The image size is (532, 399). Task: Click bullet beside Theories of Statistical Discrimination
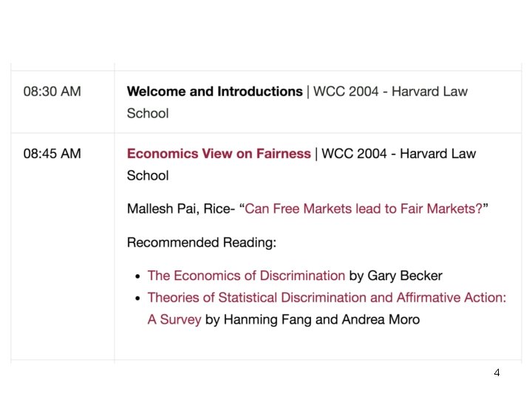pos(137,299)
